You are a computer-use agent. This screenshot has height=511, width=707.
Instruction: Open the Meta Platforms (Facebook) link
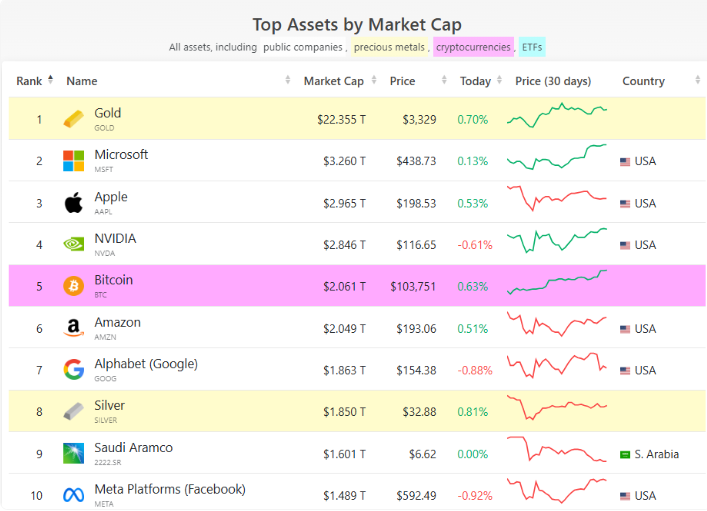(x=170, y=489)
